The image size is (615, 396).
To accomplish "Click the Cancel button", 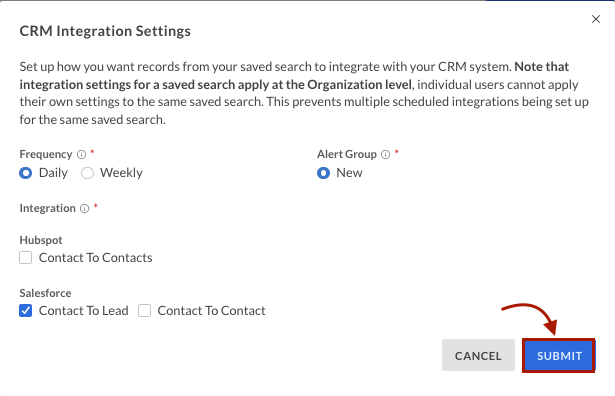I will 478,355.
